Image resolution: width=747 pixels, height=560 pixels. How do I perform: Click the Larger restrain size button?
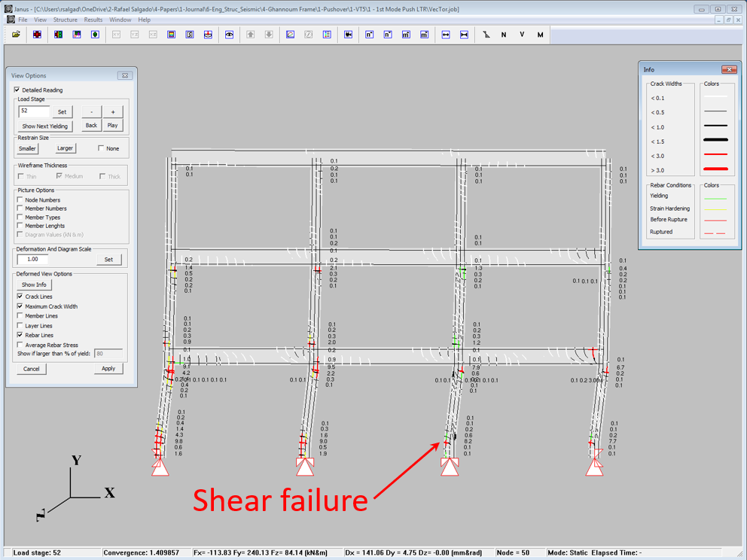[66, 148]
